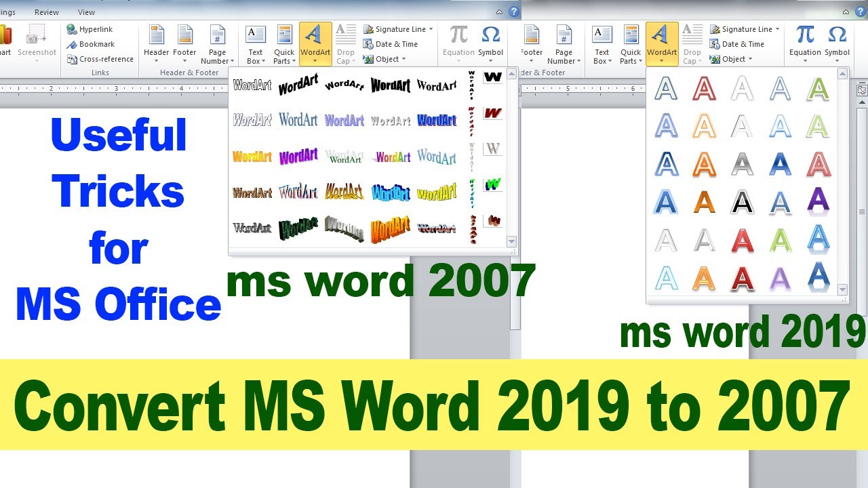Select the green W icon style in the 2007 gallery
The height and width of the screenshot is (488, 868).
point(492,184)
